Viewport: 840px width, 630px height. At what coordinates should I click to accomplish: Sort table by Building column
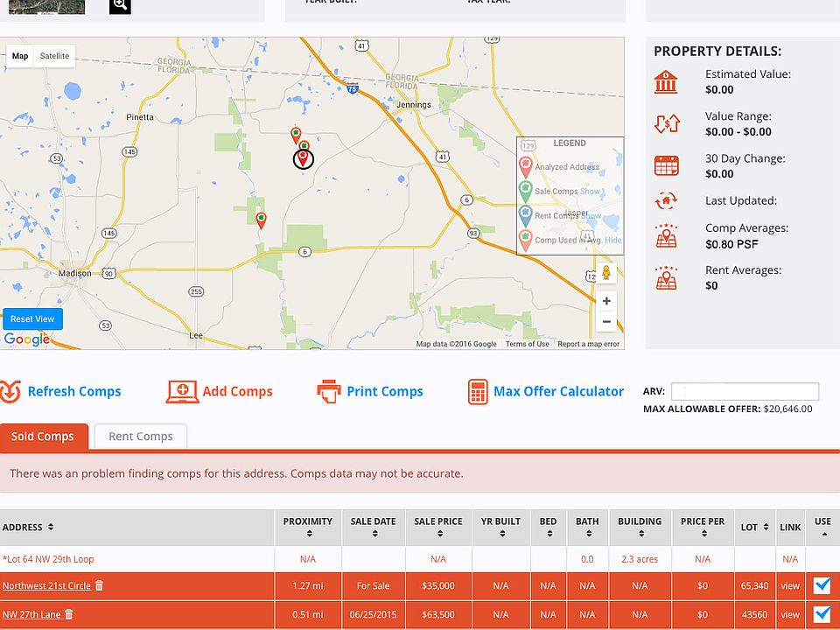(640, 527)
